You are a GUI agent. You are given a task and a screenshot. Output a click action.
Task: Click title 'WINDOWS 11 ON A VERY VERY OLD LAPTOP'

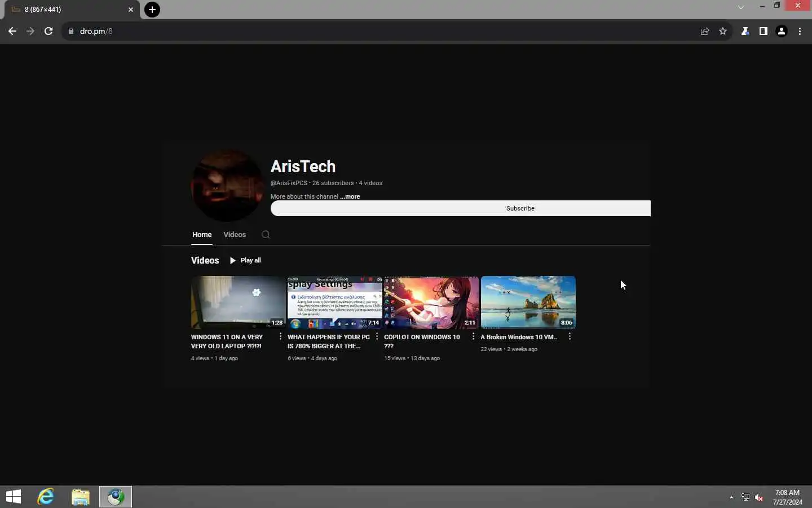point(227,341)
